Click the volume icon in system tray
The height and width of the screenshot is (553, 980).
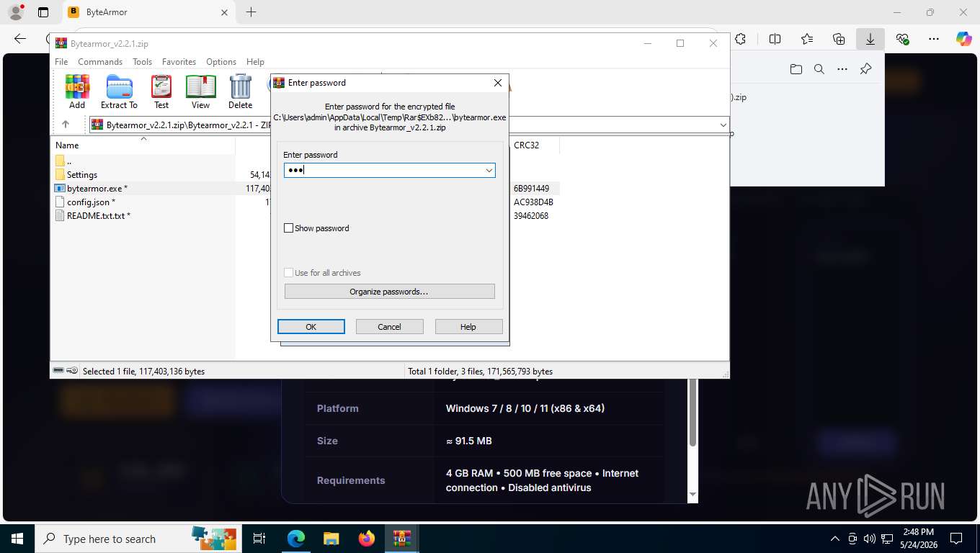[868, 539]
